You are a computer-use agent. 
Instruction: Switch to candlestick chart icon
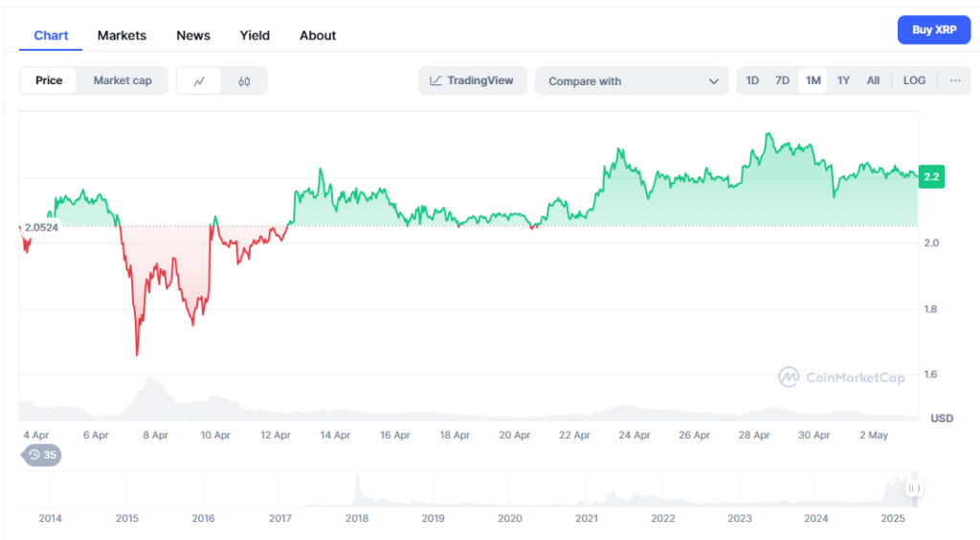(x=244, y=81)
